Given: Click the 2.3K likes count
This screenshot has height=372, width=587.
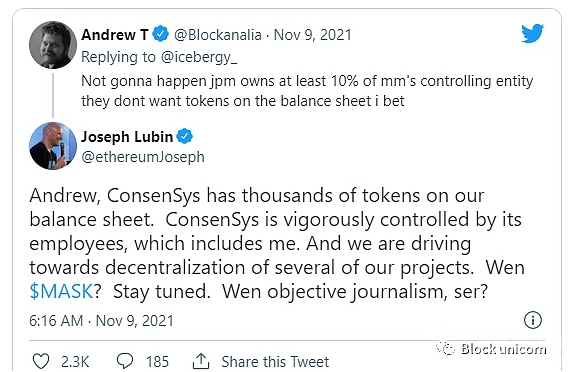Looking at the screenshot, I should [75, 362].
